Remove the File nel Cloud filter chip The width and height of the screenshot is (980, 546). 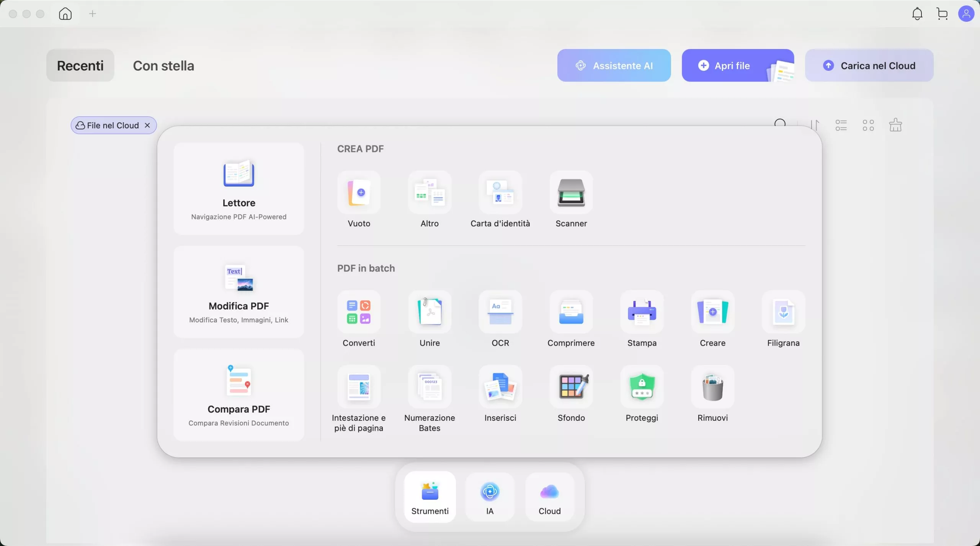[x=147, y=125]
